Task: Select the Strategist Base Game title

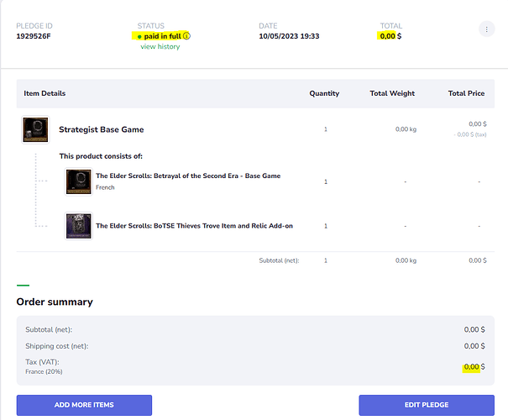Action: click(x=102, y=129)
